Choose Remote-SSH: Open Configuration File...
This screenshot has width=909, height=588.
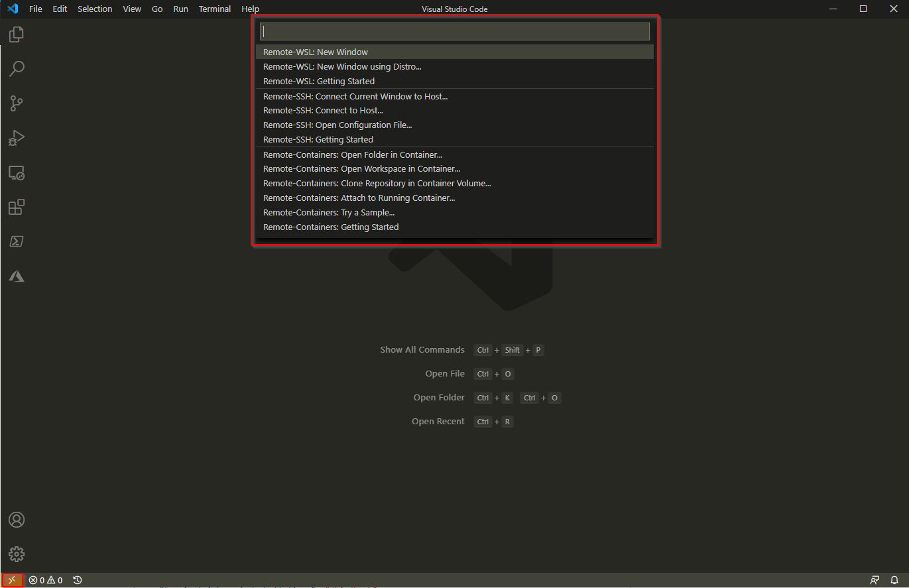point(455,125)
